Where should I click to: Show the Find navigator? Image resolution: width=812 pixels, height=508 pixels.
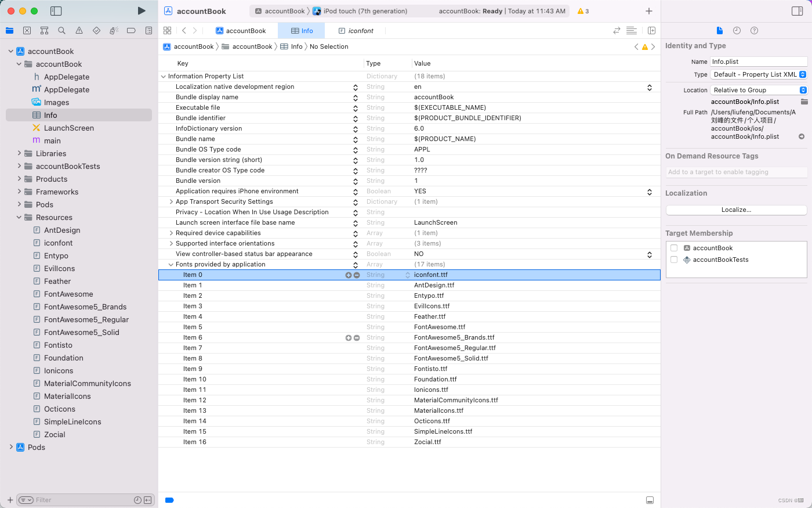[61, 31]
